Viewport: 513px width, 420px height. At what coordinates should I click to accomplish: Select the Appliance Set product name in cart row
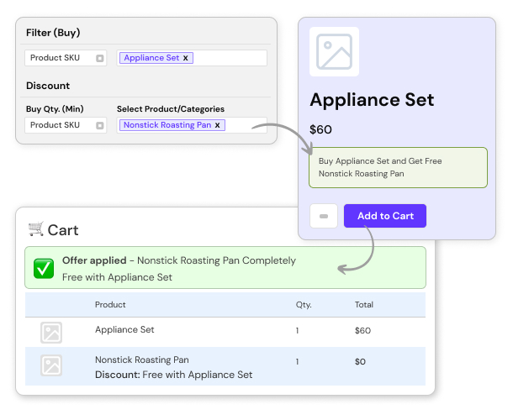click(x=124, y=330)
